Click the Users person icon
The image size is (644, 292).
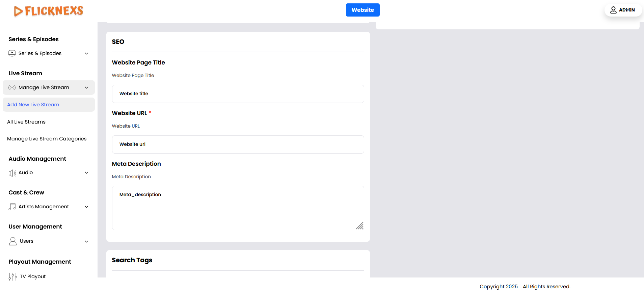pyautogui.click(x=13, y=241)
